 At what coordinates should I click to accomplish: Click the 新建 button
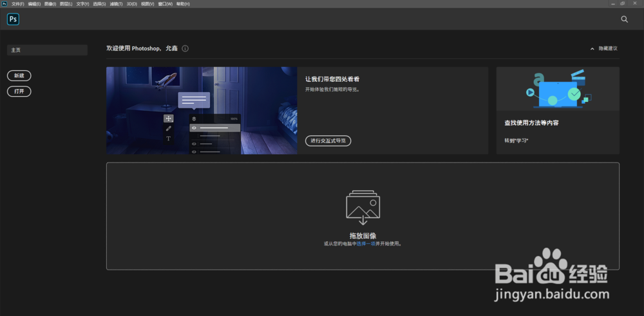coord(19,75)
